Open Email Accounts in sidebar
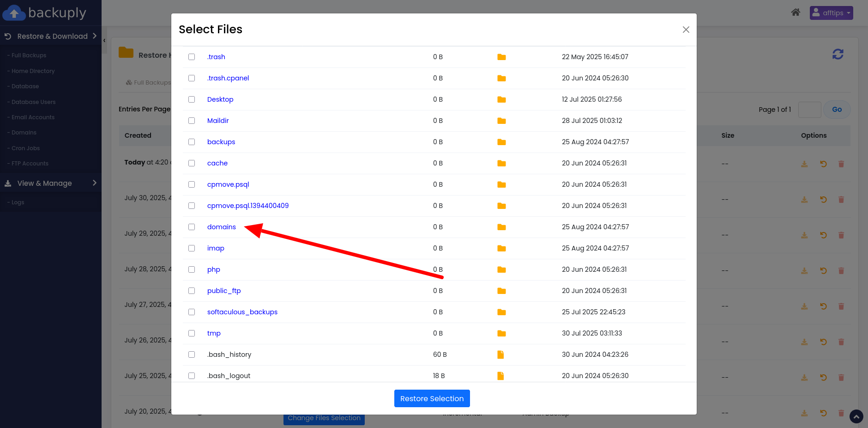This screenshot has height=428, width=868. 33,117
